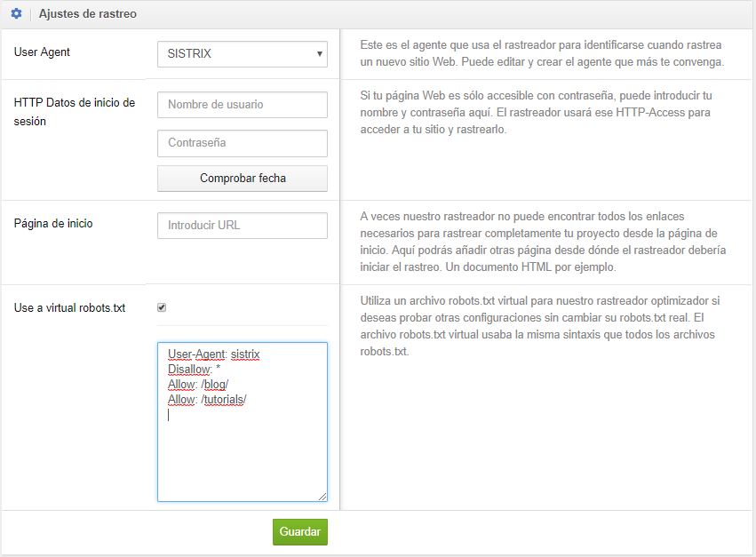Open the User Agent SISTRIX dropdown
The width and height of the screenshot is (756, 557).
coord(242,54)
